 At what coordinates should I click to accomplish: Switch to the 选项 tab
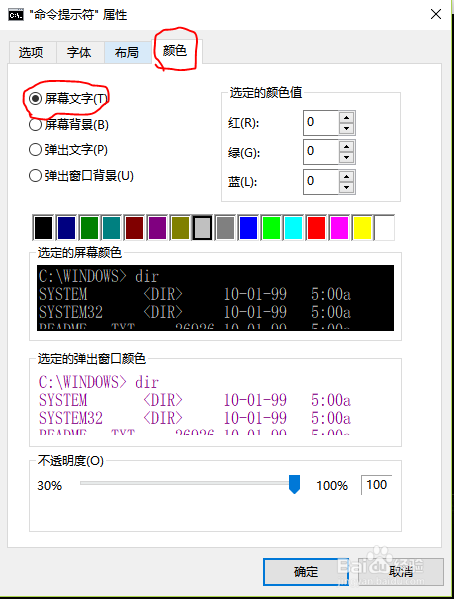(32, 52)
